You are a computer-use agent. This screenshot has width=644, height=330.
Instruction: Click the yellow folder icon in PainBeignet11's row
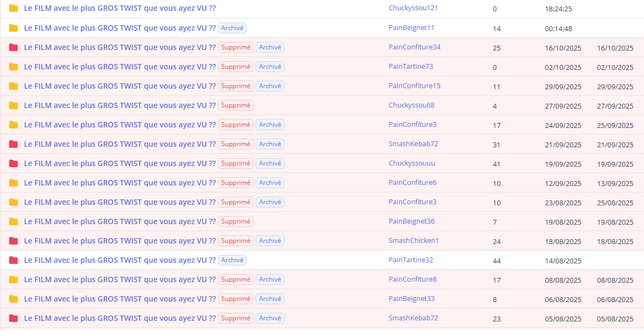point(13,28)
